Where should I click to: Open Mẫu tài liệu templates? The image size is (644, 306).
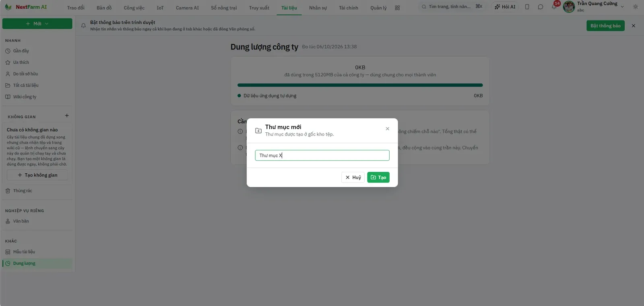37,252
